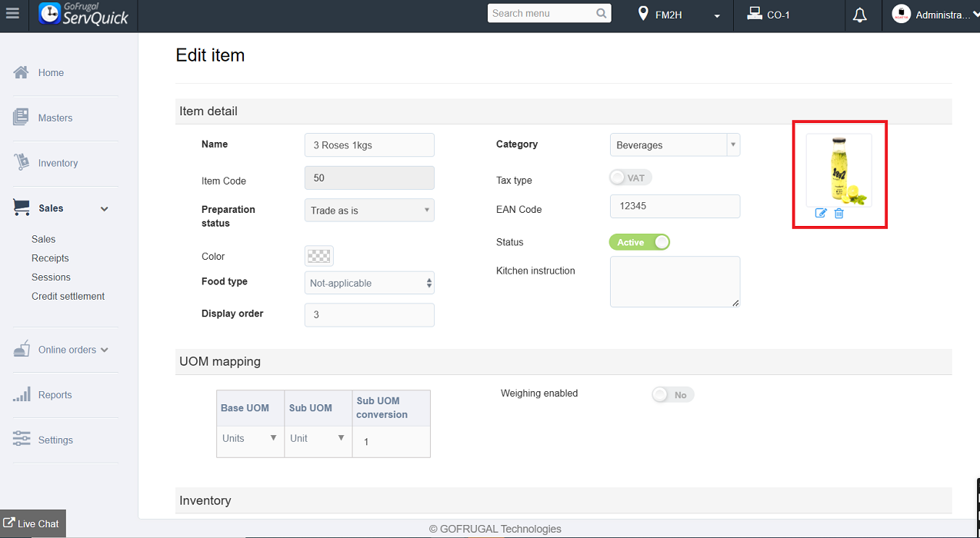
Task: Click the edit image pencil icon
Action: [x=821, y=213]
